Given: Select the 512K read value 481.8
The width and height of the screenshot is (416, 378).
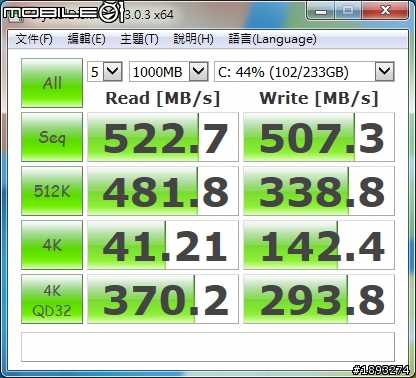Looking at the screenshot, I should coord(163,191).
